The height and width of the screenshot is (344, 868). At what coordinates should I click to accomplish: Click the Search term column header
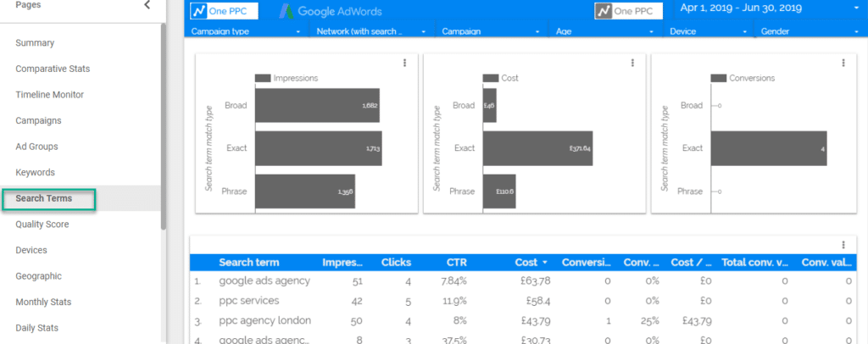tap(249, 262)
